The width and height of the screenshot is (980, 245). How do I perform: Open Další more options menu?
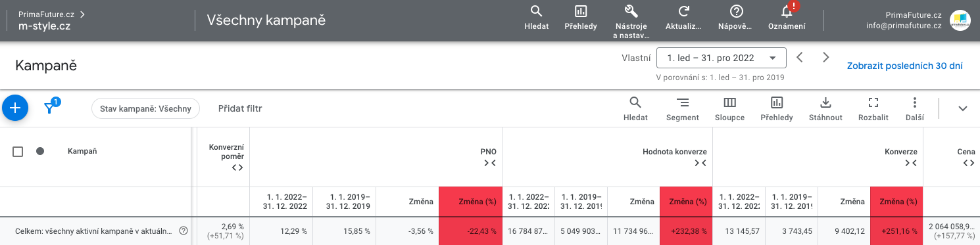click(914, 102)
